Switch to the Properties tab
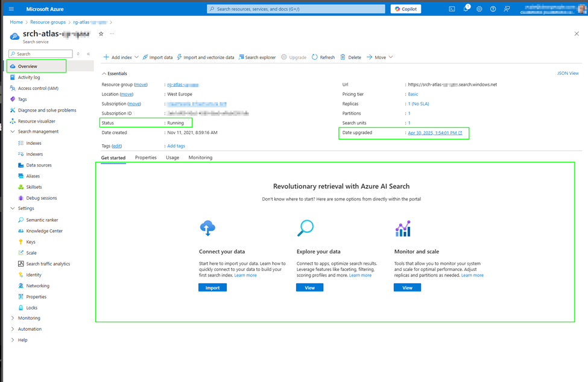This screenshot has width=588, height=382. (x=145, y=158)
